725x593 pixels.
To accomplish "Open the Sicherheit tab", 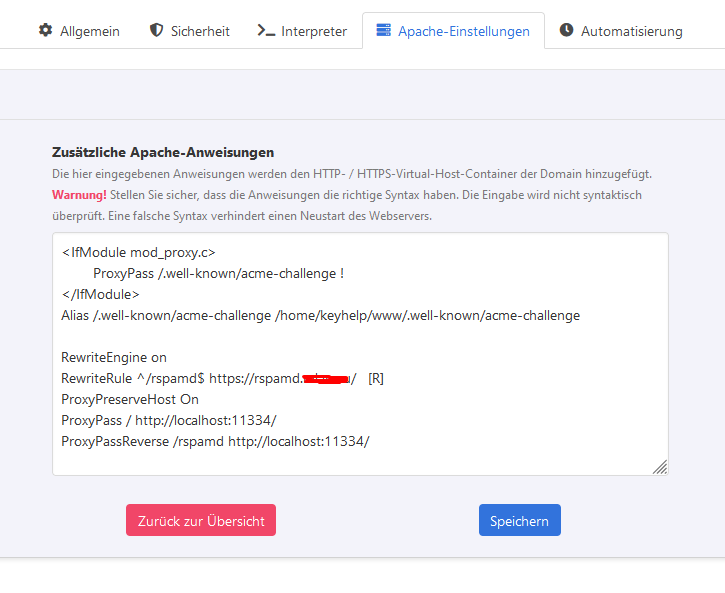I will coord(201,31).
